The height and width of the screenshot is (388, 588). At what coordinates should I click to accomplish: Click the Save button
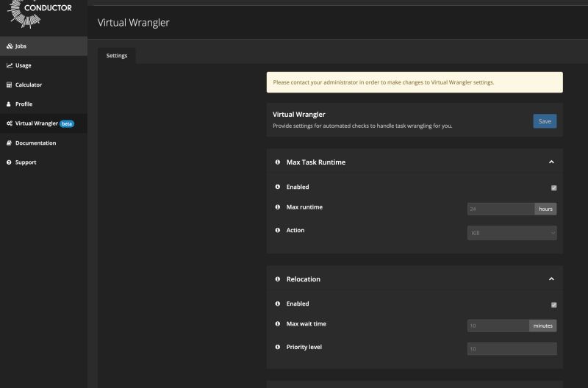click(x=545, y=121)
